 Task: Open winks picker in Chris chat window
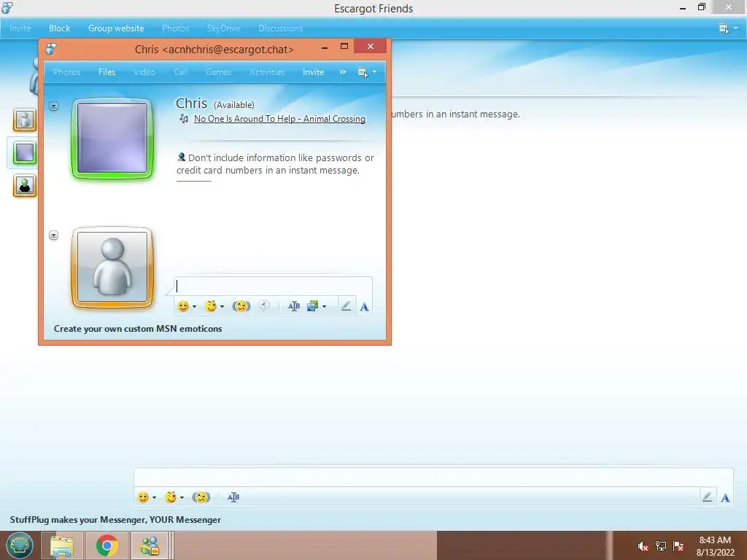pyautogui.click(x=211, y=306)
